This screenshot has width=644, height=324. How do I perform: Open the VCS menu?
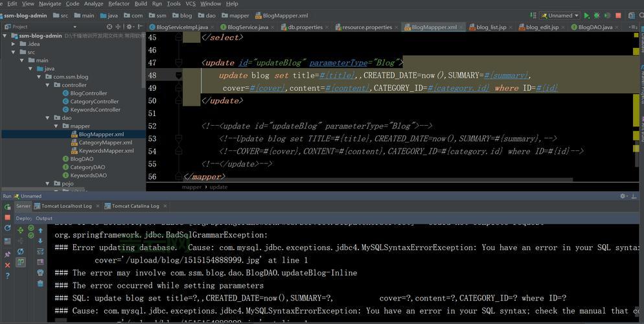[x=190, y=4]
